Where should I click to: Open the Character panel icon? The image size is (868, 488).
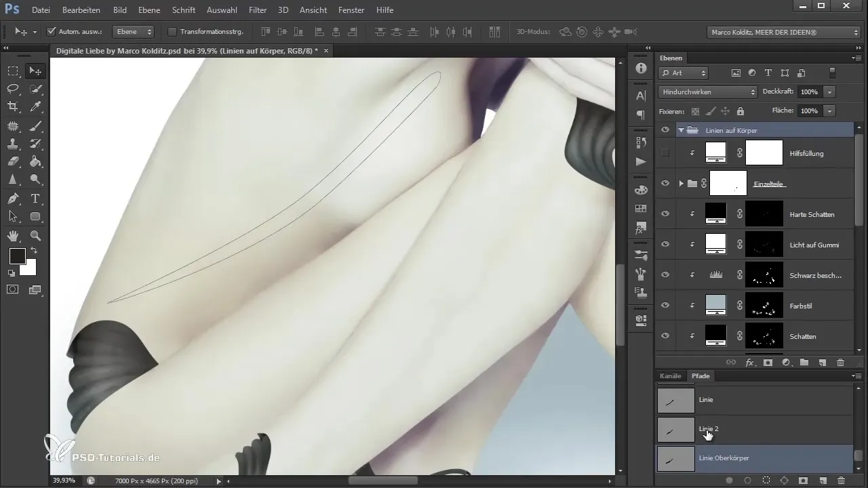(x=641, y=96)
